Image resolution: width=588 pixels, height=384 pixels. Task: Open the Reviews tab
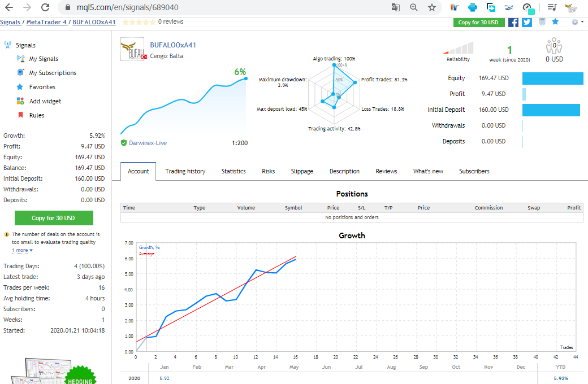[386, 171]
